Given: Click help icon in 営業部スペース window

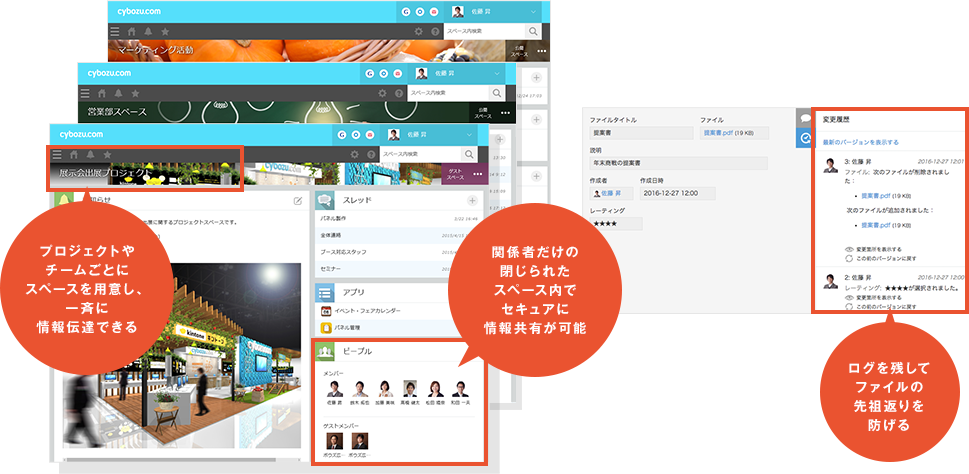Looking at the screenshot, I should click(399, 93).
